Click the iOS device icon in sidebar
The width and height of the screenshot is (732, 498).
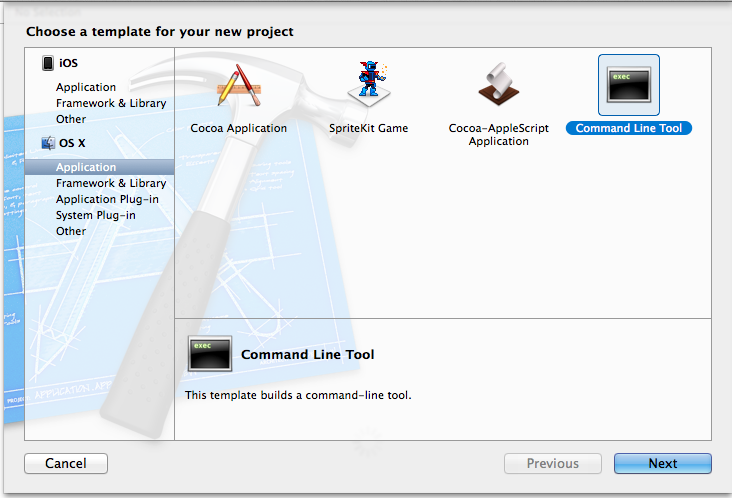48,63
